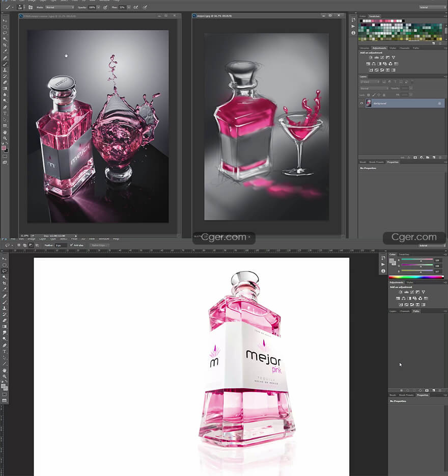448x476 pixels.
Task: Select the Move tool in the upper Photoshop window
Action: point(5,21)
